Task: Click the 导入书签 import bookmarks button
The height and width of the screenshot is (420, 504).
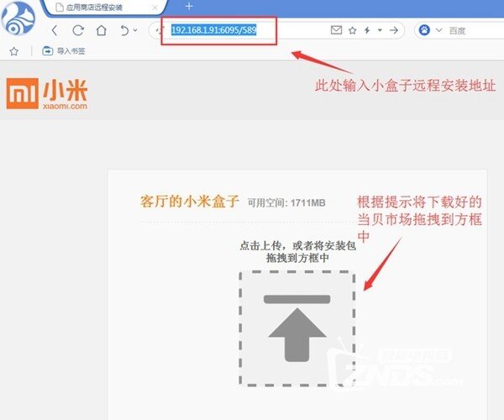Action: point(64,50)
